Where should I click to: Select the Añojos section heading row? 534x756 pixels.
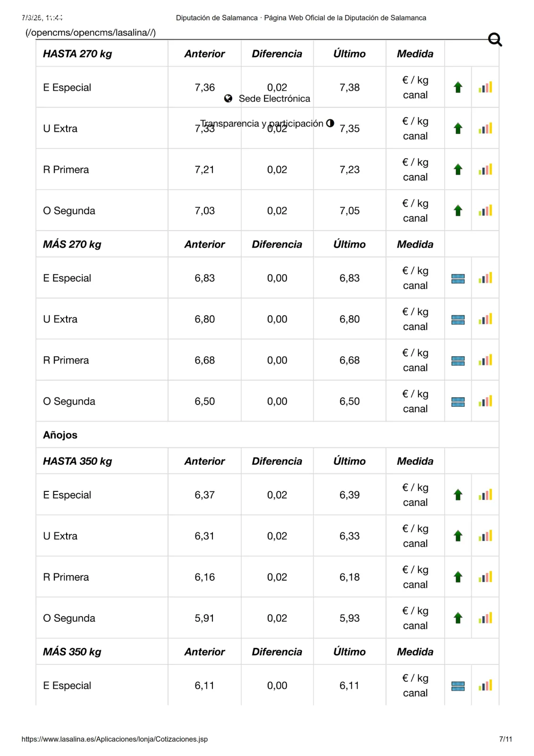point(267,435)
